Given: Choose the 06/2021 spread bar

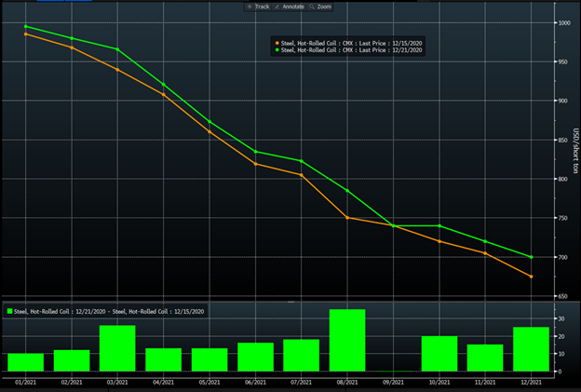Looking at the screenshot, I should 255,357.
